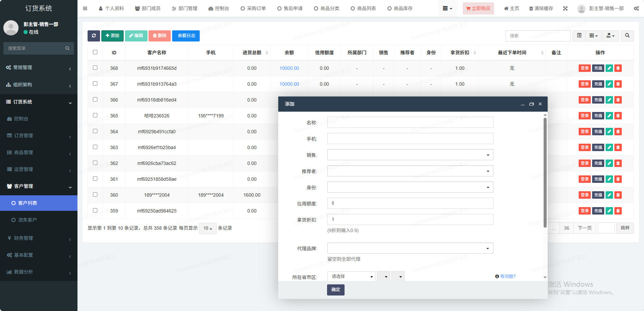Screen dimensions: 644x311
Task: Open the export data icon dropdown
Action: pyautogui.click(x=610, y=36)
